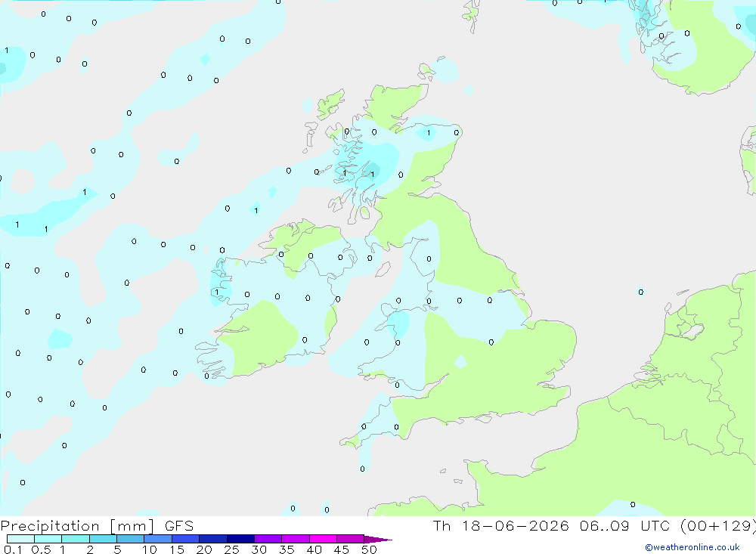This screenshot has width=756, height=554.
Task: Click the 20–25 mm legend color segment
Action: click(212, 539)
